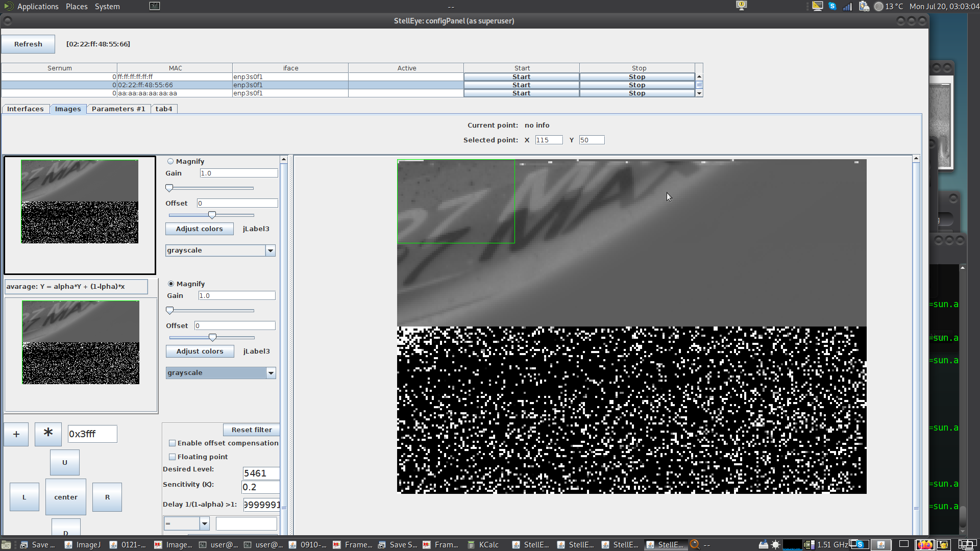Image resolution: width=980 pixels, height=551 pixels.
Task: Click the asterisk button beside hex field
Action: coord(48,434)
